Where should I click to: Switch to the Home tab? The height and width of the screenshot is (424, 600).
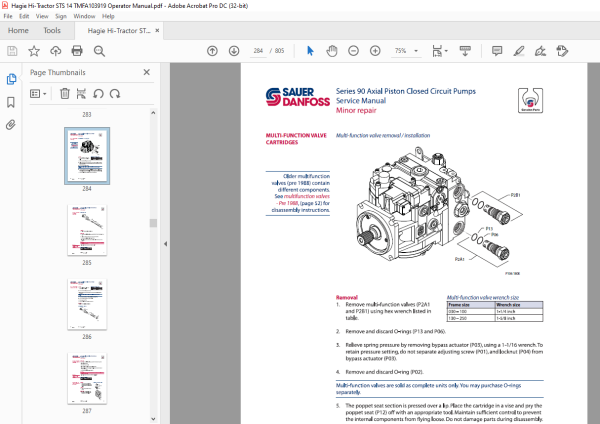[x=18, y=31]
